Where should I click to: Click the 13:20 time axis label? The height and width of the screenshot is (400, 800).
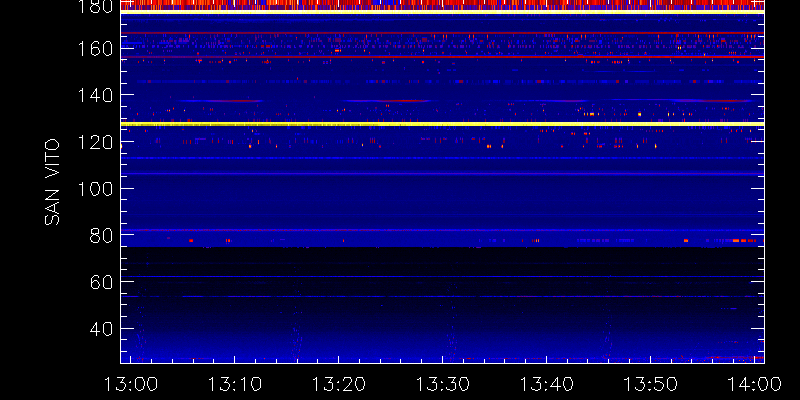click(x=338, y=384)
